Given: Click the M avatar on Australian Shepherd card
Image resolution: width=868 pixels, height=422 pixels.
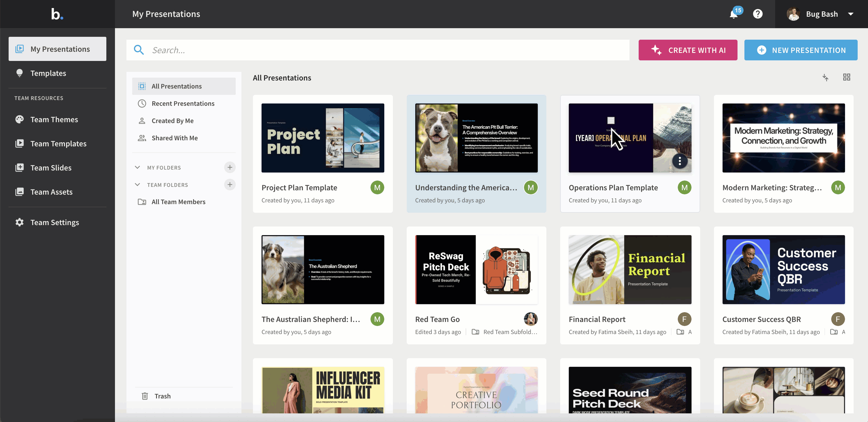Looking at the screenshot, I should click(377, 319).
